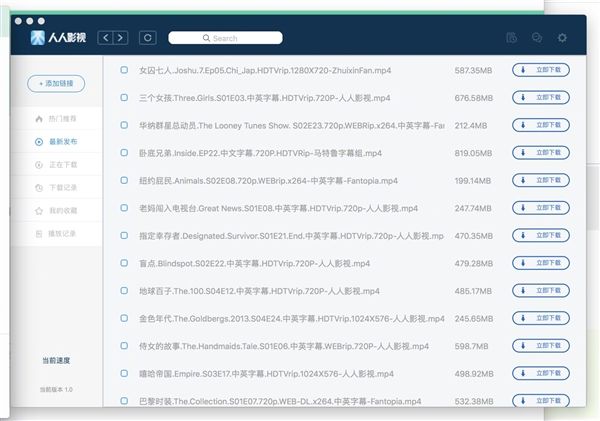Image resolution: width=600 pixels, height=421 pixels.
Task: Select the 指定幸存者.Designated.Survivor file name
Action: [291, 236]
